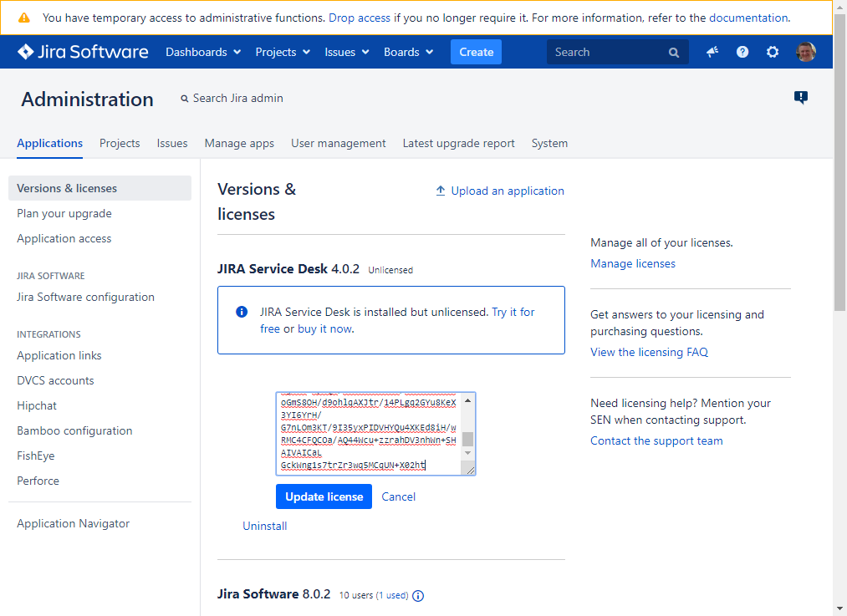This screenshot has width=847, height=616.
Task: Click the search magnifier icon in top bar
Action: (674, 53)
